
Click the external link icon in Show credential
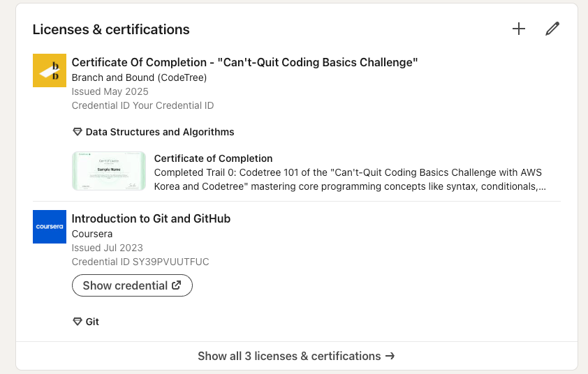click(x=176, y=285)
